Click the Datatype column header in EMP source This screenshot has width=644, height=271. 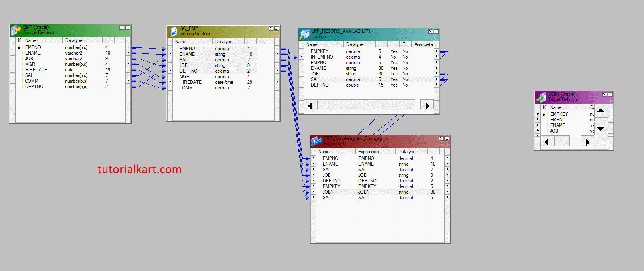[x=82, y=40]
